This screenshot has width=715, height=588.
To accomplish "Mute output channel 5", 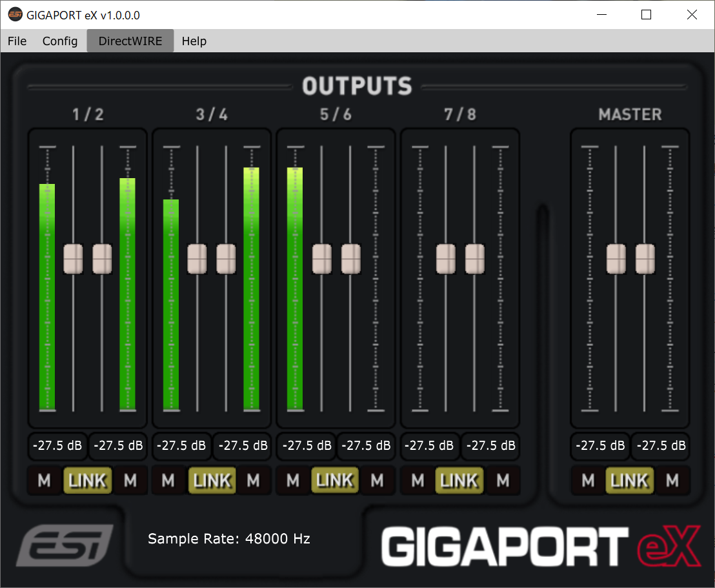I will [293, 480].
